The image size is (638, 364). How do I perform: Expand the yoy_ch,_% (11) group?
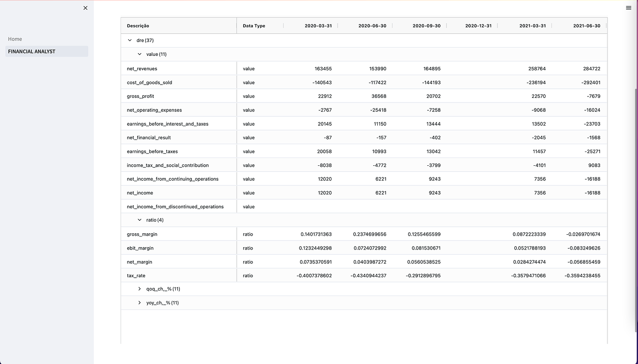coord(139,303)
